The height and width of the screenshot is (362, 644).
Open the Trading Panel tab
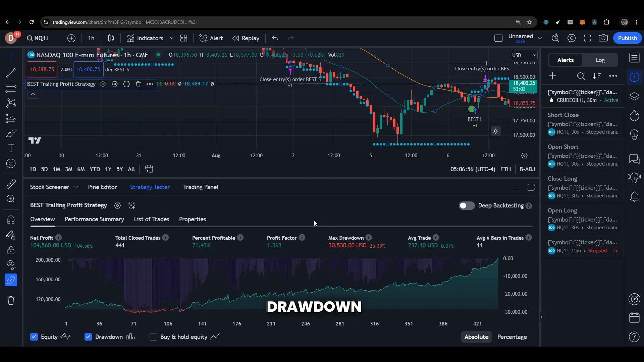(x=201, y=187)
